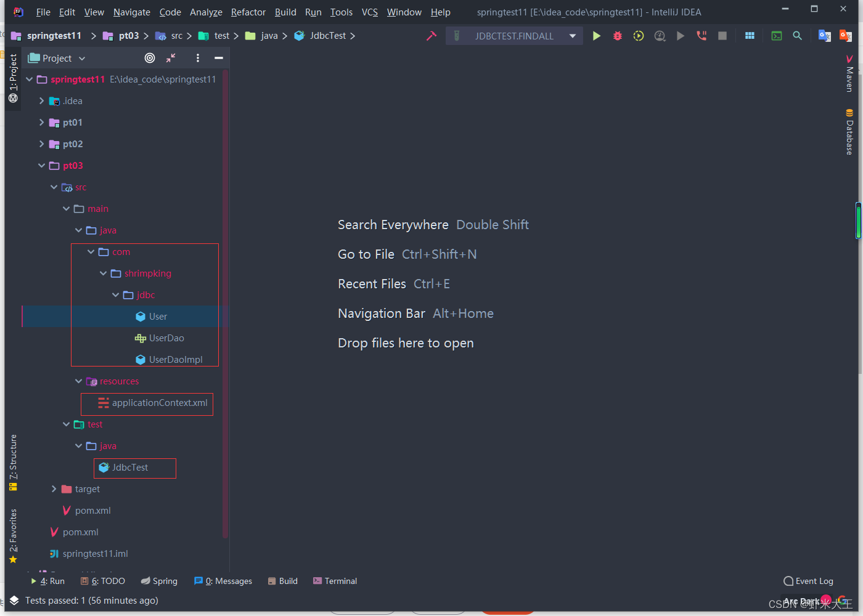Open the bottom Build tool window tab
The width and height of the screenshot is (863, 616).
pos(283,581)
